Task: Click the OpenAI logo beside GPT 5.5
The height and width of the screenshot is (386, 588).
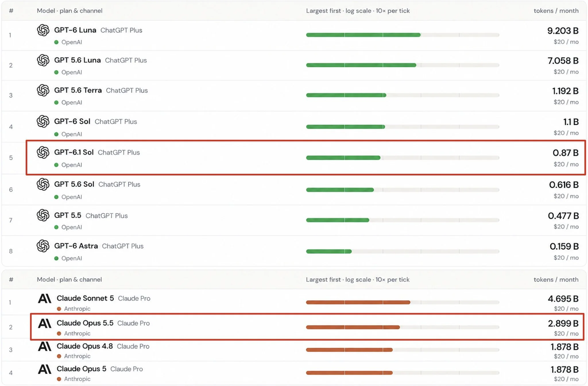Action: [x=43, y=215]
